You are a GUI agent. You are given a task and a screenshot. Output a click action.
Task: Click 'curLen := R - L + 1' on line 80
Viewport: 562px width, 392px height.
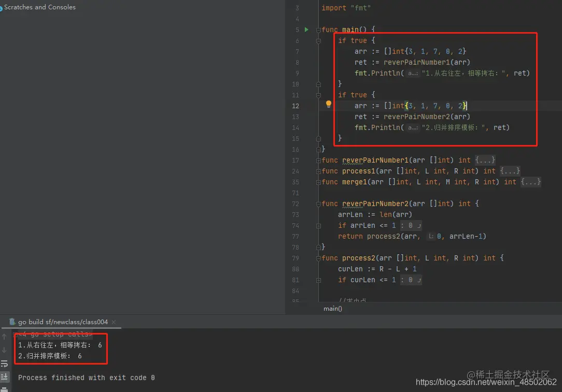click(377, 269)
